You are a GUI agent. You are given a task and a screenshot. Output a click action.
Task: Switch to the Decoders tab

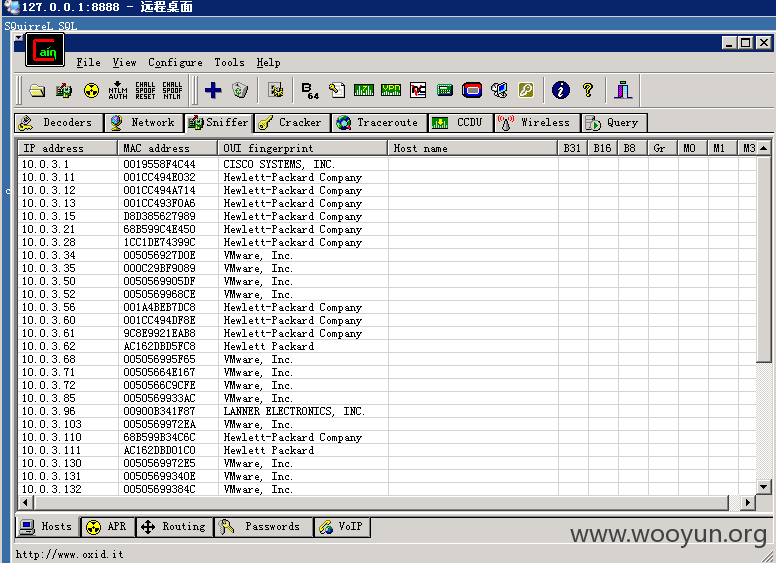pos(59,123)
